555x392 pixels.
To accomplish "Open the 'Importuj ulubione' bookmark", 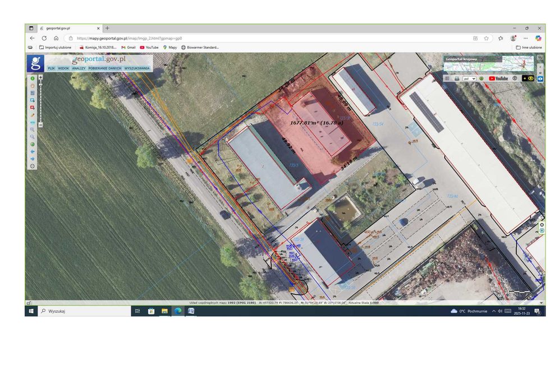I will click(55, 48).
